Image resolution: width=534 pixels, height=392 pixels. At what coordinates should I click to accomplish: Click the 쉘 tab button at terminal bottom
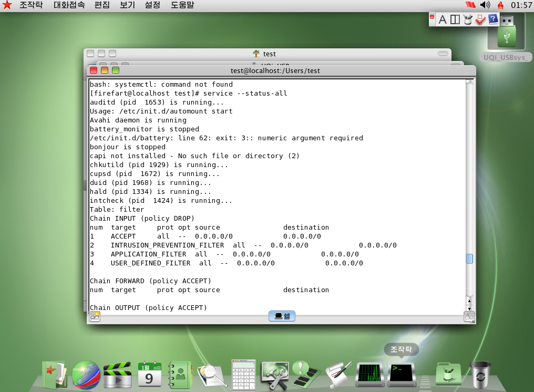282,316
